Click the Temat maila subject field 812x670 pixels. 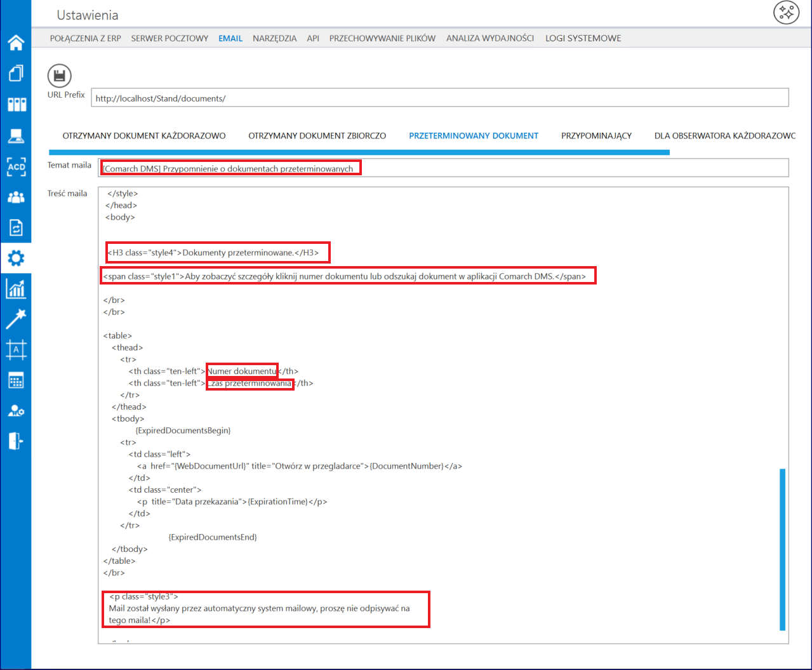point(443,168)
